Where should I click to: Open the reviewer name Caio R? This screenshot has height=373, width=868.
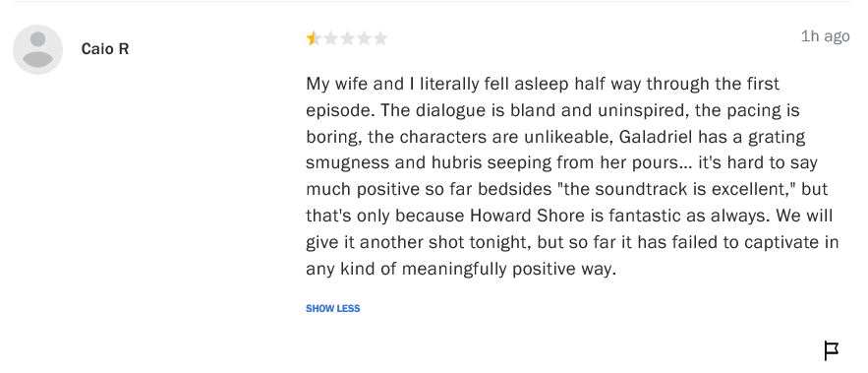(x=104, y=49)
